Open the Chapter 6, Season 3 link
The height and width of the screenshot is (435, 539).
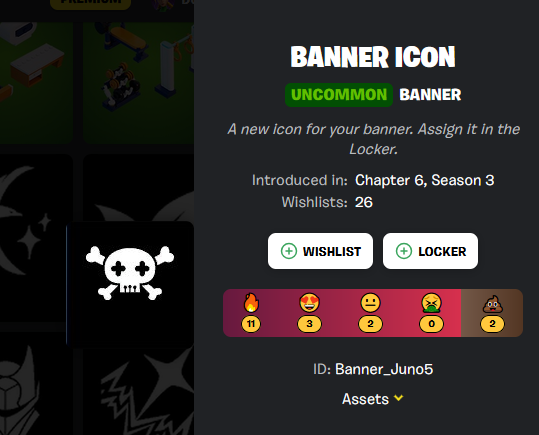coord(425,180)
